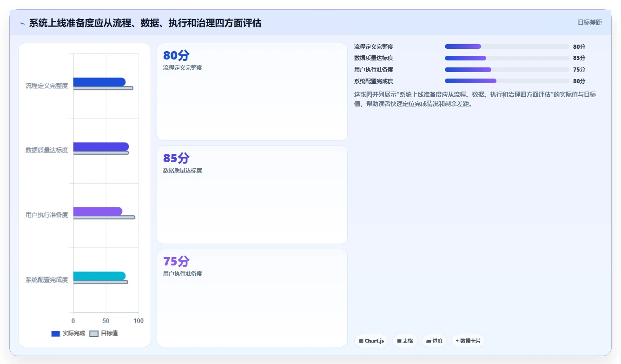Click the description paragraph starting 这张图并列展示
The height and width of the screenshot is (364, 621).
475,99
